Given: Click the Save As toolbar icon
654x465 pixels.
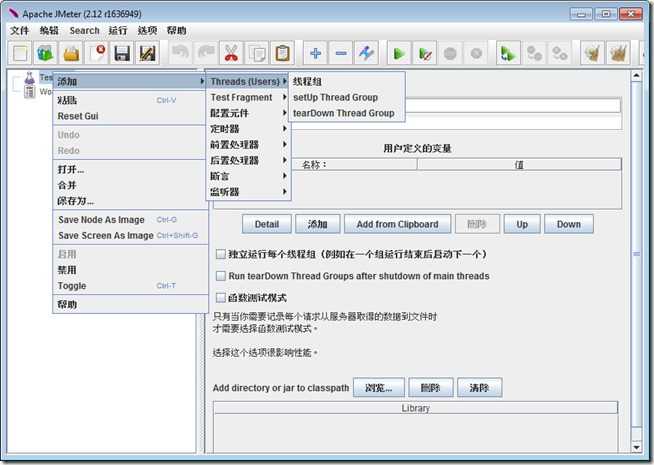Looking at the screenshot, I should [x=148, y=53].
